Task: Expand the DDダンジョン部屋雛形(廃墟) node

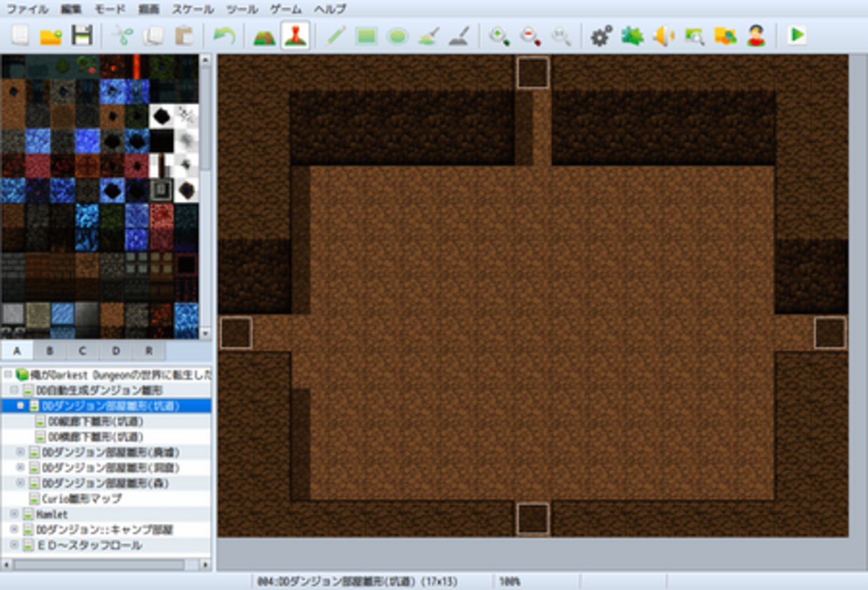Action: click(20, 453)
